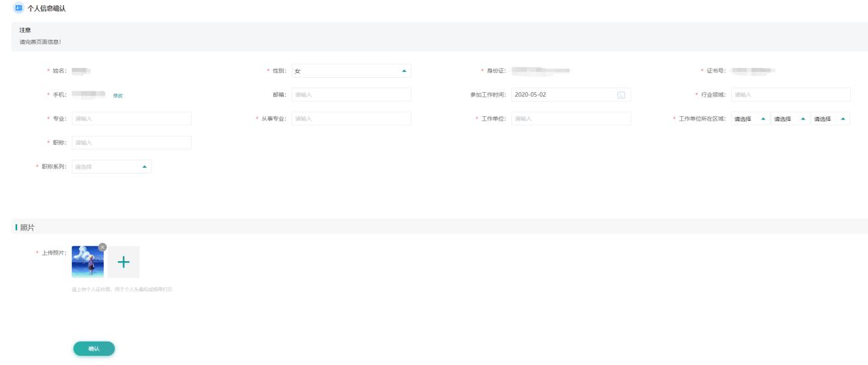868x365 pixels.
Task: Click the 邮箱 input field
Action: pyautogui.click(x=351, y=95)
